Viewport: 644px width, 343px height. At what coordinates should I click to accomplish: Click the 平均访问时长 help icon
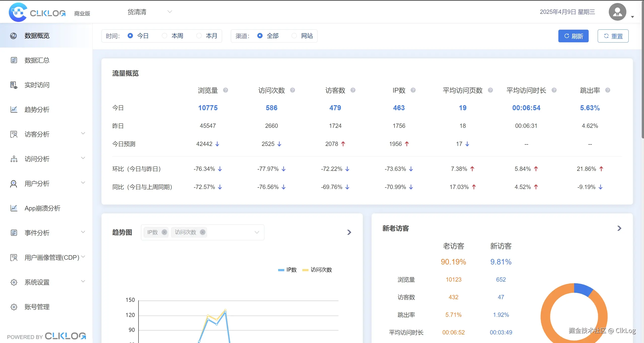pyautogui.click(x=554, y=90)
